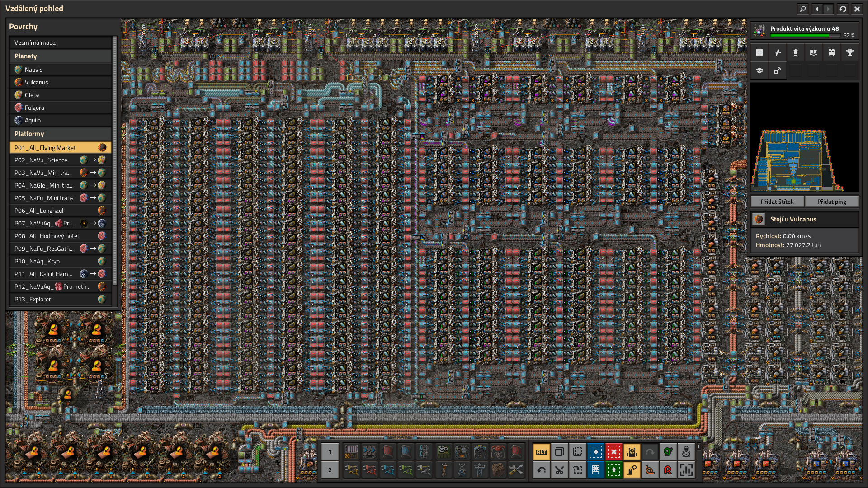Select platform P02_NaVu_Science
Screen dimensions: 868x488
61,160
